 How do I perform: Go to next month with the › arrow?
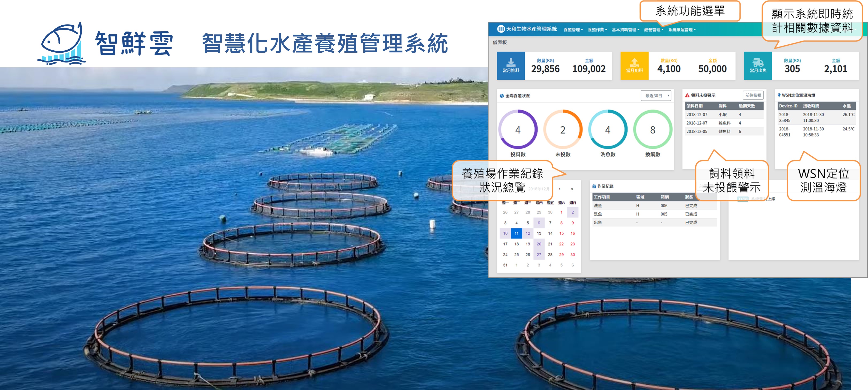tap(560, 189)
